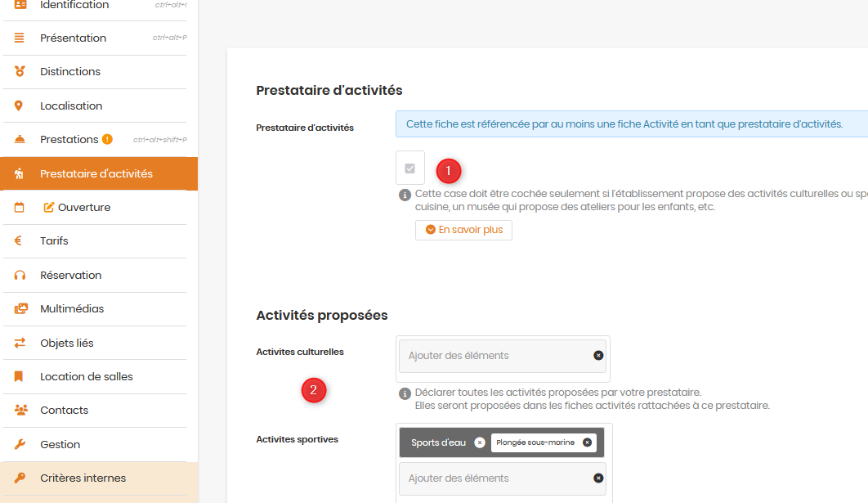The image size is (868, 503).
Task: Open the Activites culturelles element selector
Action: point(495,356)
